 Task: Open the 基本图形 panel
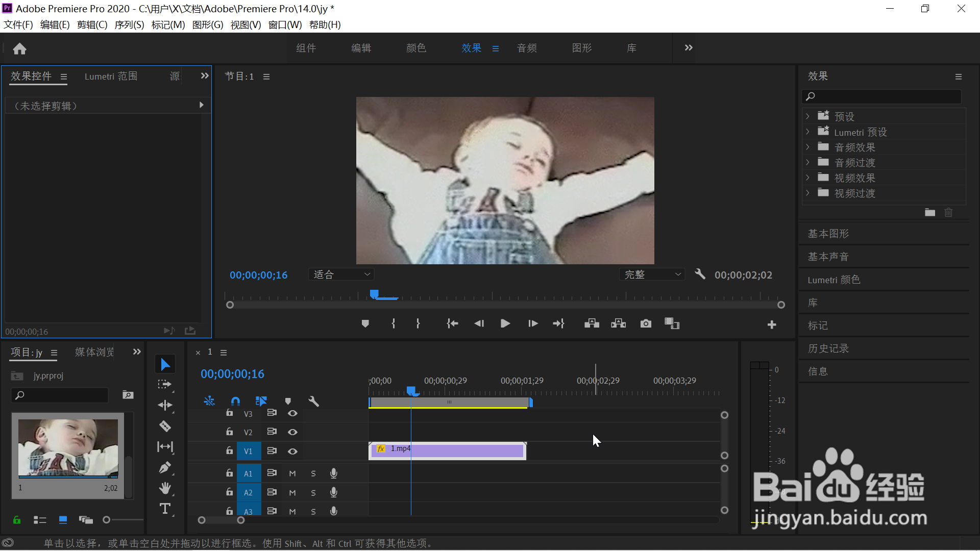coord(828,234)
